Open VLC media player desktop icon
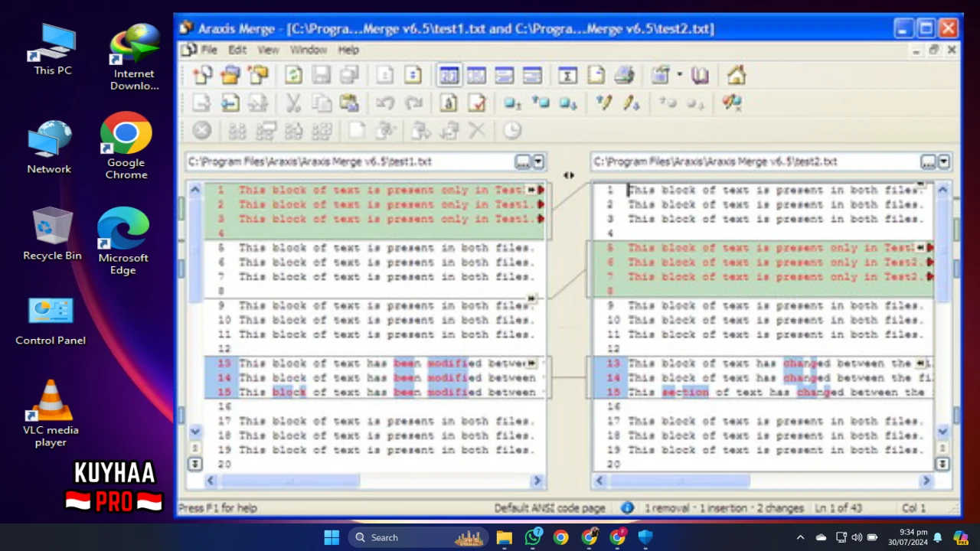This screenshot has height=551, width=980. (51, 413)
